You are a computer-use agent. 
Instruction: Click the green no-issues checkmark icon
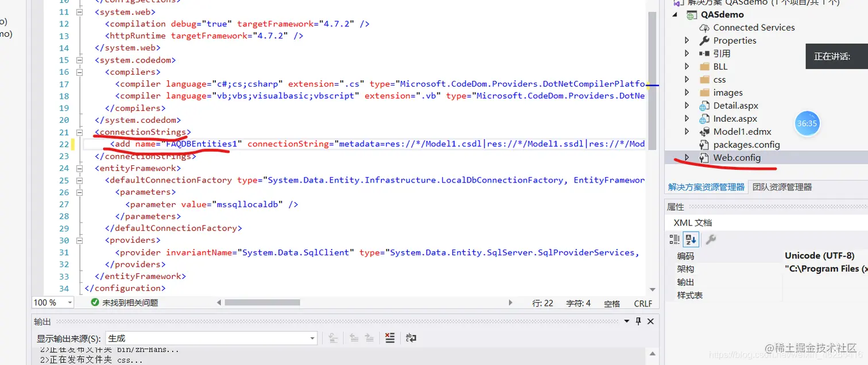pos(95,302)
